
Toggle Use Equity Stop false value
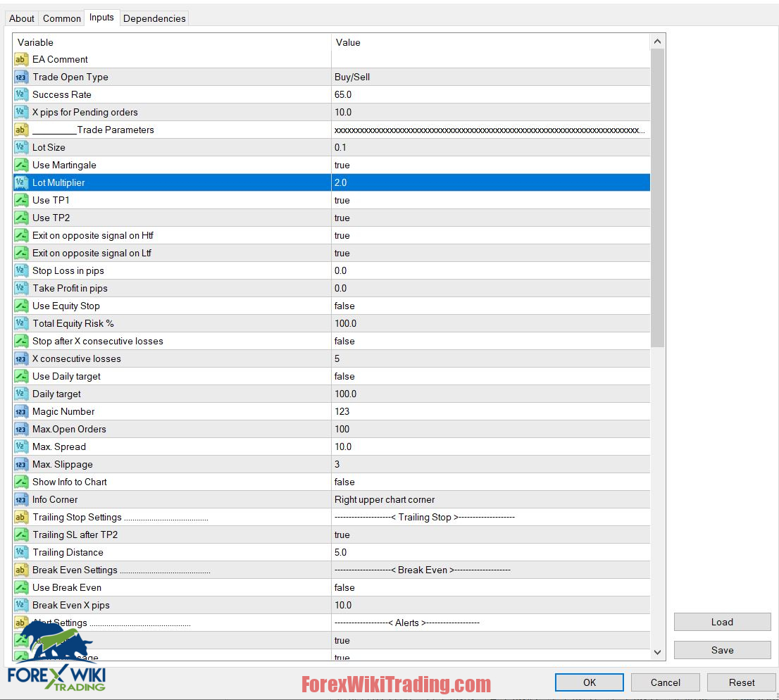click(490, 306)
